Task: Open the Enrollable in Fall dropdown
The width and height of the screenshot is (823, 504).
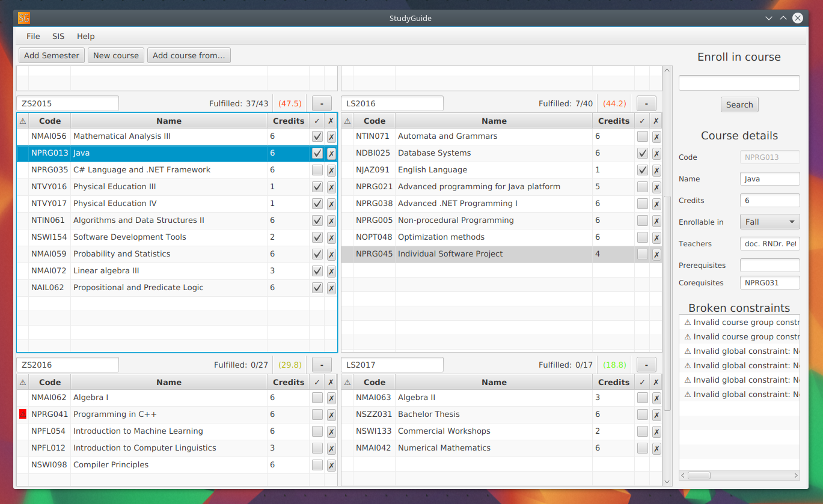Action: click(769, 222)
